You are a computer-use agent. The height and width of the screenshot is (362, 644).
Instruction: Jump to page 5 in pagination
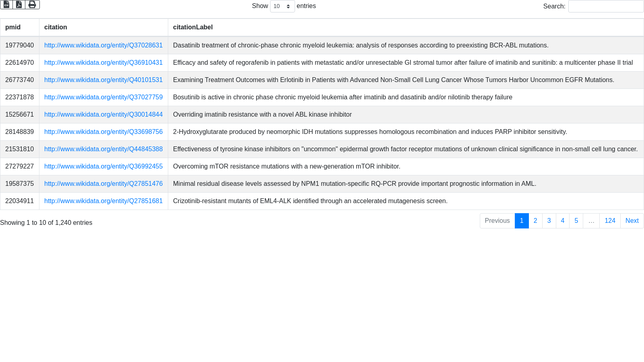tap(576, 221)
